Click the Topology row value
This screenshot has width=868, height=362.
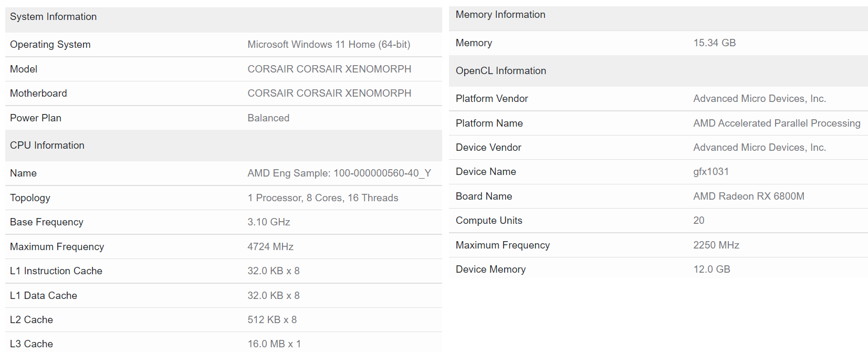(x=323, y=198)
